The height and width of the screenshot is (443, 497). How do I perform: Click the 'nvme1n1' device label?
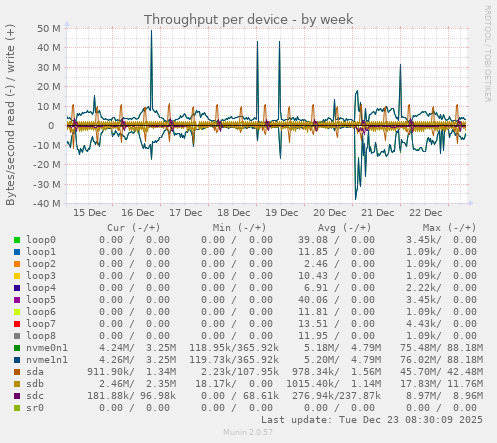pyautogui.click(x=47, y=360)
